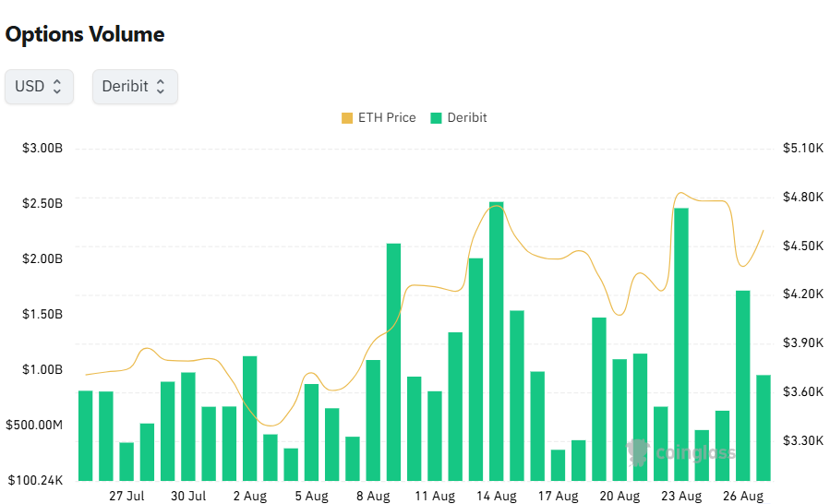Click the $4.80K right axis label

click(803, 197)
